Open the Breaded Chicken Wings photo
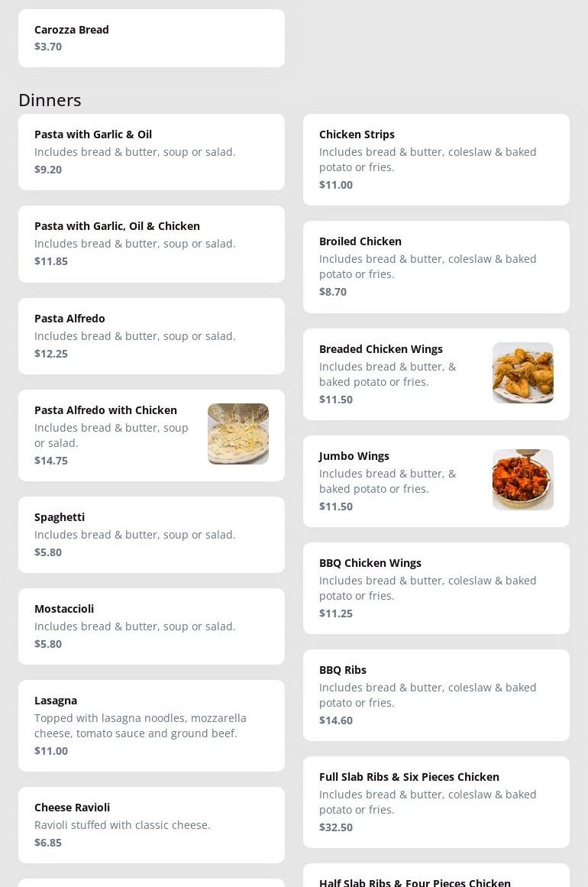Screen dimensions: 588x887 [x=523, y=373]
